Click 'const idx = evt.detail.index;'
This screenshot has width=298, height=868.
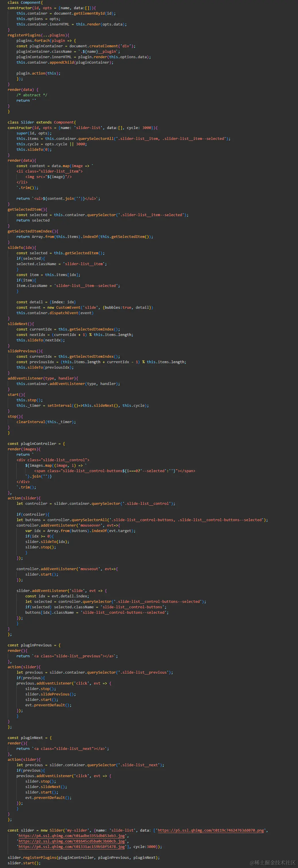[x=57, y=596]
